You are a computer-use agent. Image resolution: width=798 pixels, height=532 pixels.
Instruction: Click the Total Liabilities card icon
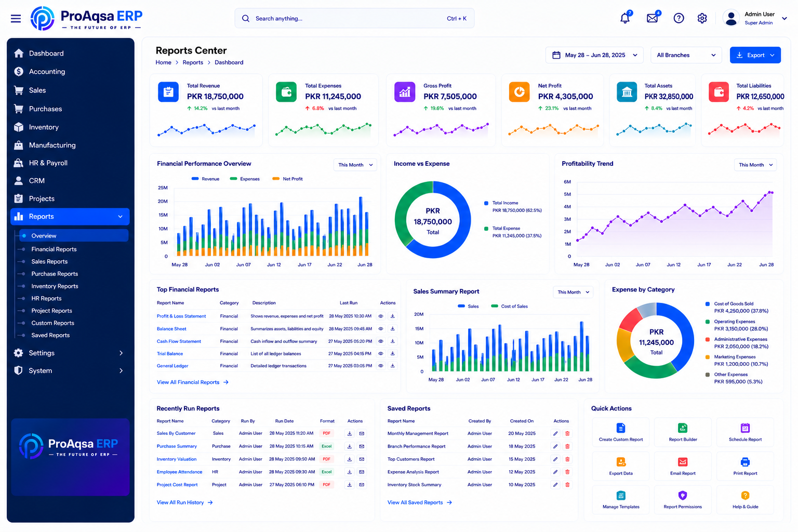coord(719,92)
